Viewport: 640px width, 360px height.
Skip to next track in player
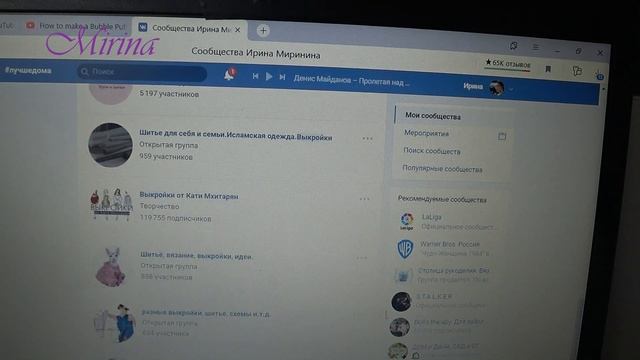tap(282, 77)
